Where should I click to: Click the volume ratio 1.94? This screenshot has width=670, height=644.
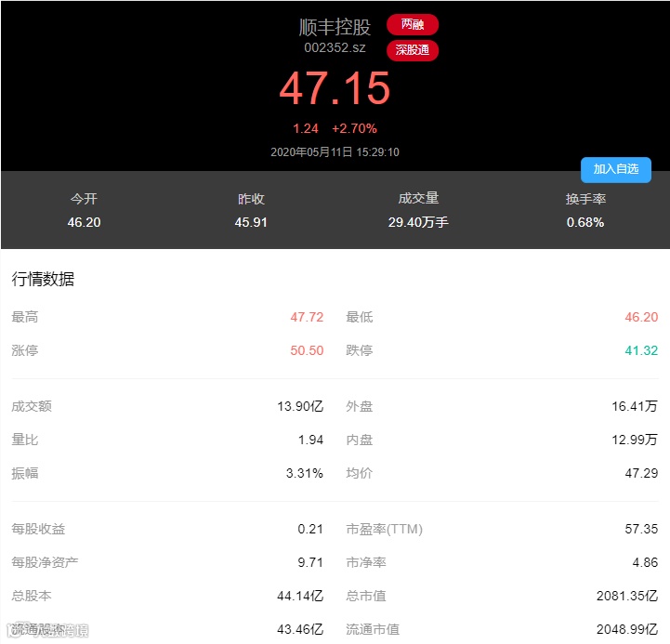310,440
